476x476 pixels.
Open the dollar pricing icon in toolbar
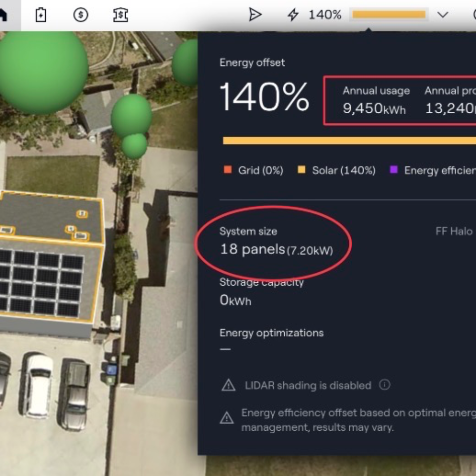click(x=81, y=15)
